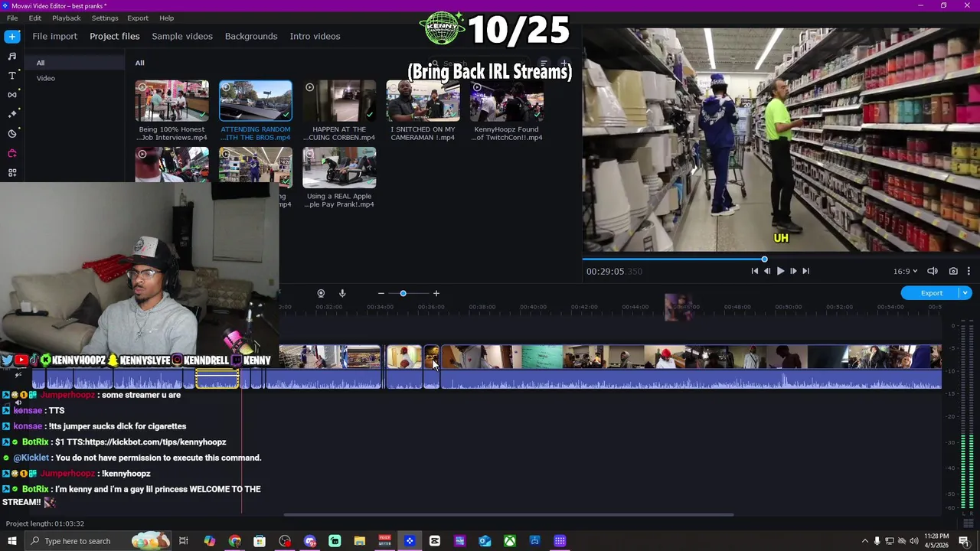980x551 pixels.
Task: Show hidden system tray icons chevron
Action: pos(865,541)
